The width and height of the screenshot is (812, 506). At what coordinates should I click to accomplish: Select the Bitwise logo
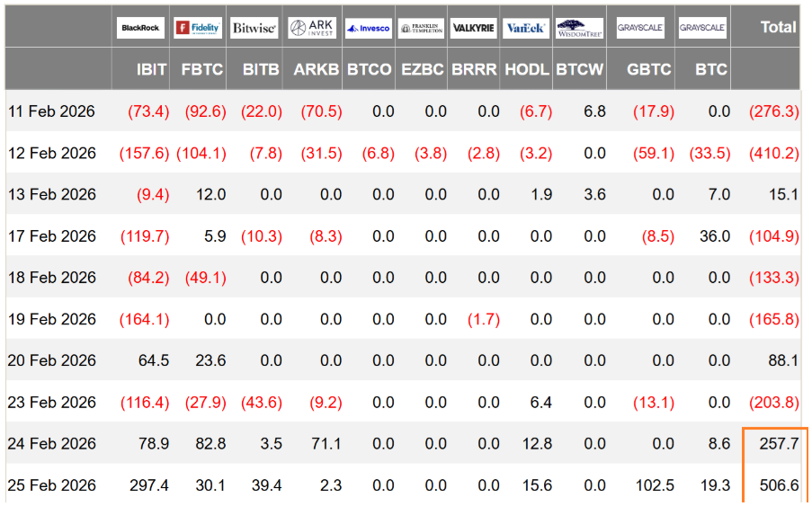tap(254, 28)
